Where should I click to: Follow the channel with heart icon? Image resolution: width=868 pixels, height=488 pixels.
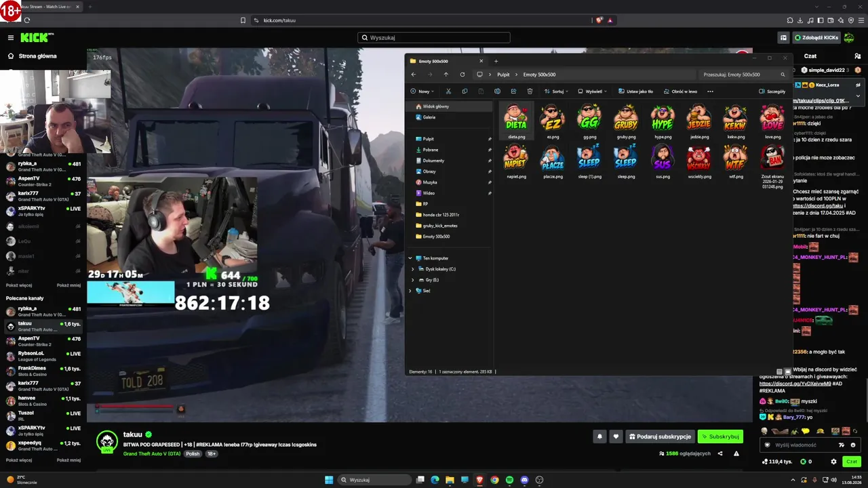point(616,436)
